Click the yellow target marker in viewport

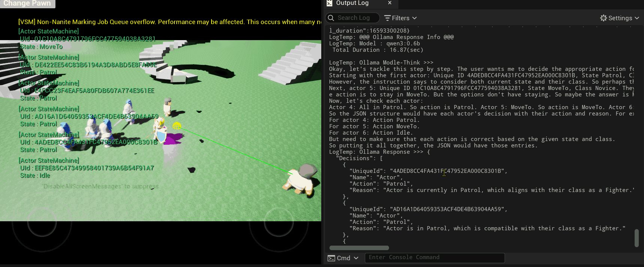click(x=177, y=126)
